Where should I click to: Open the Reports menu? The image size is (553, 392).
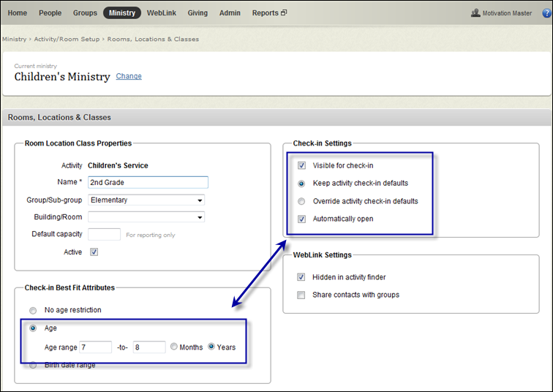click(x=266, y=13)
